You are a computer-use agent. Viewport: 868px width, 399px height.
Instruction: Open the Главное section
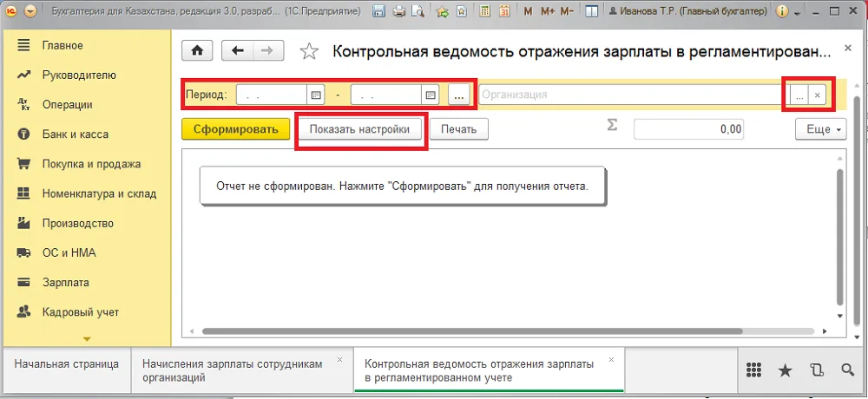62,45
